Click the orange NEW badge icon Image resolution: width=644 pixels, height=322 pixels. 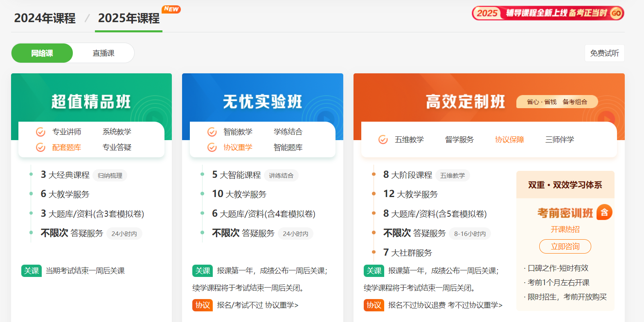coord(171,9)
